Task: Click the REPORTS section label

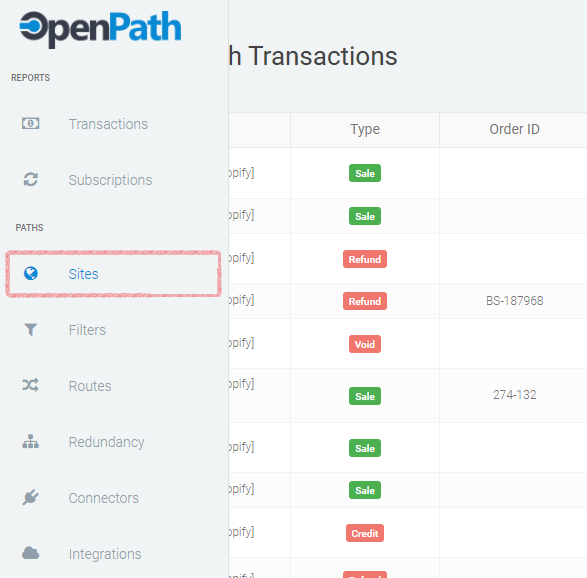Action: (x=31, y=77)
